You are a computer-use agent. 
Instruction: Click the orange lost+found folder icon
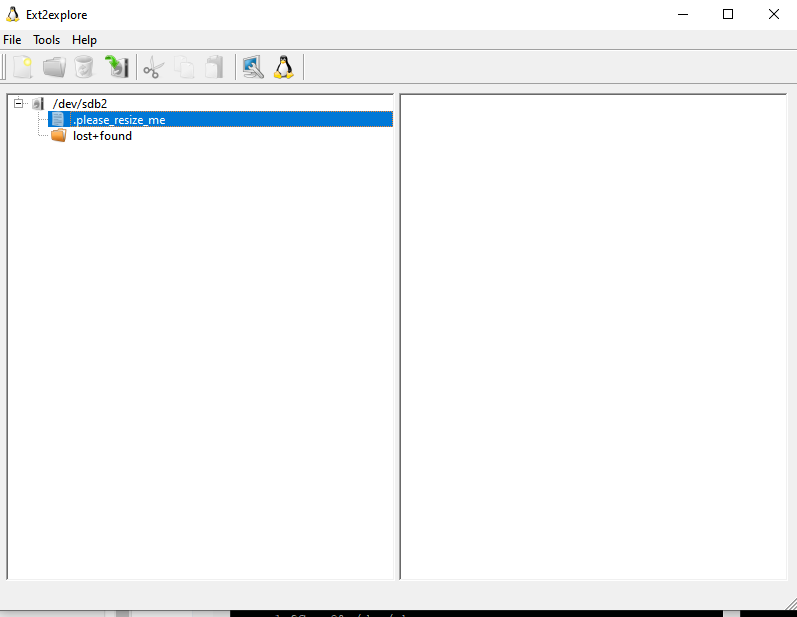click(59, 136)
